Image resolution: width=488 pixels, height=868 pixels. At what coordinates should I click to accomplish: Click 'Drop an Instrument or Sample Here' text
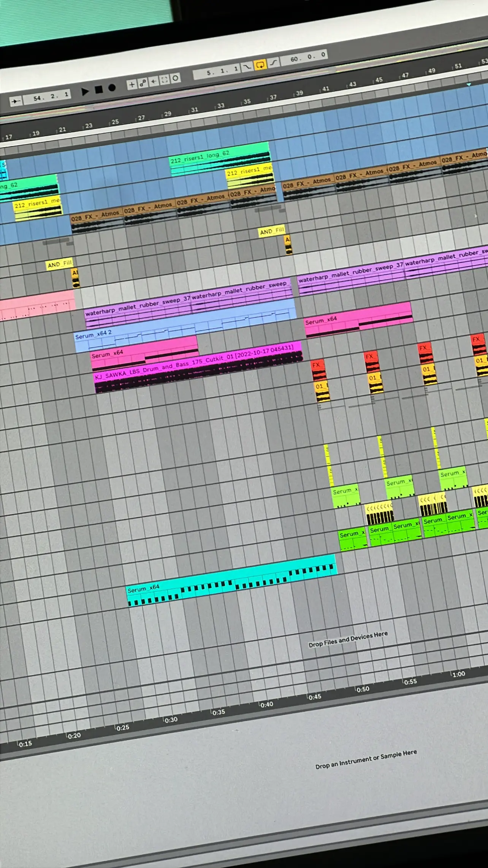pos(366,759)
